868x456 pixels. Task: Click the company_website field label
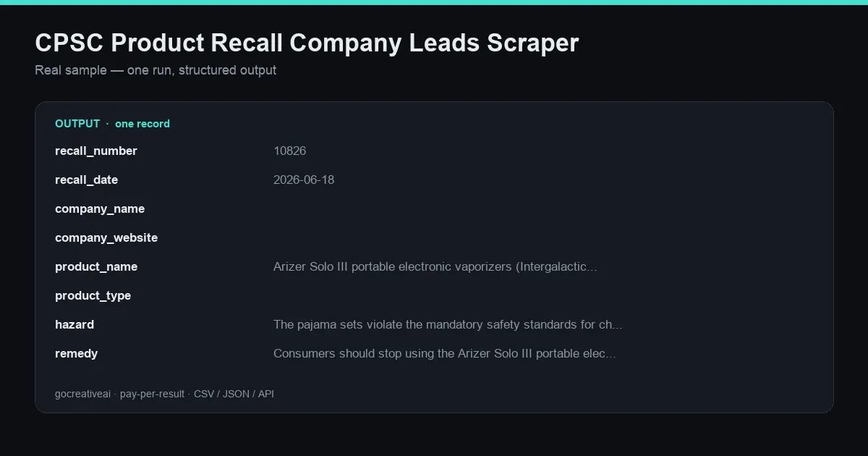coord(106,237)
